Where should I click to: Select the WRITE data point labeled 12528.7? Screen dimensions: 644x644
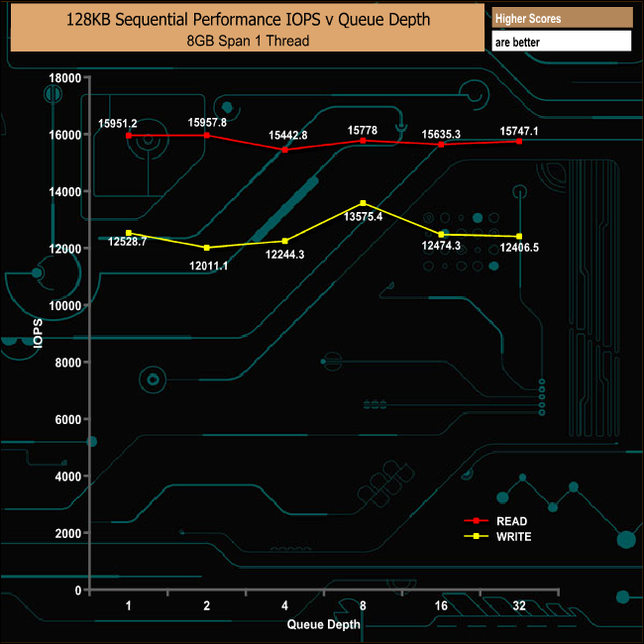click(x=129, y=233)
